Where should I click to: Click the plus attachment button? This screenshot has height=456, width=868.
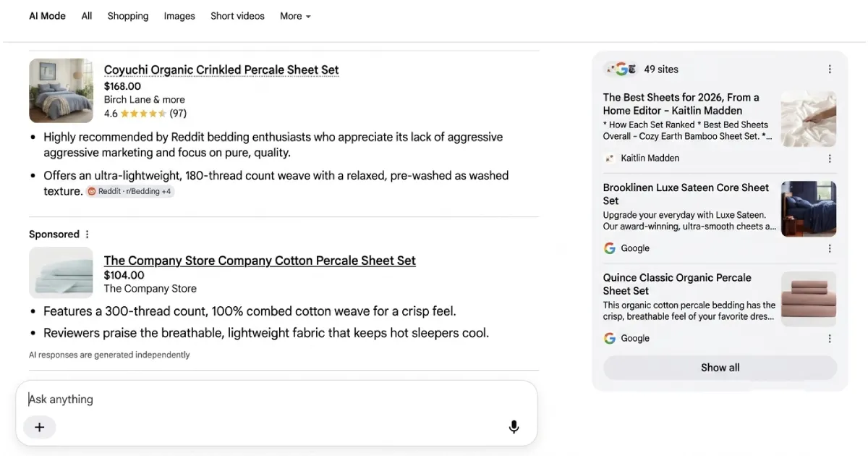coord(40,427)
